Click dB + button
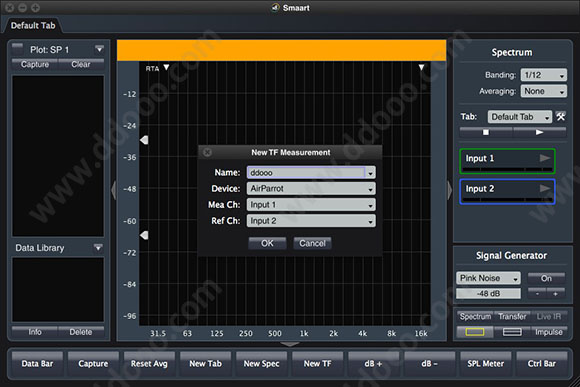 click(373, 364)
